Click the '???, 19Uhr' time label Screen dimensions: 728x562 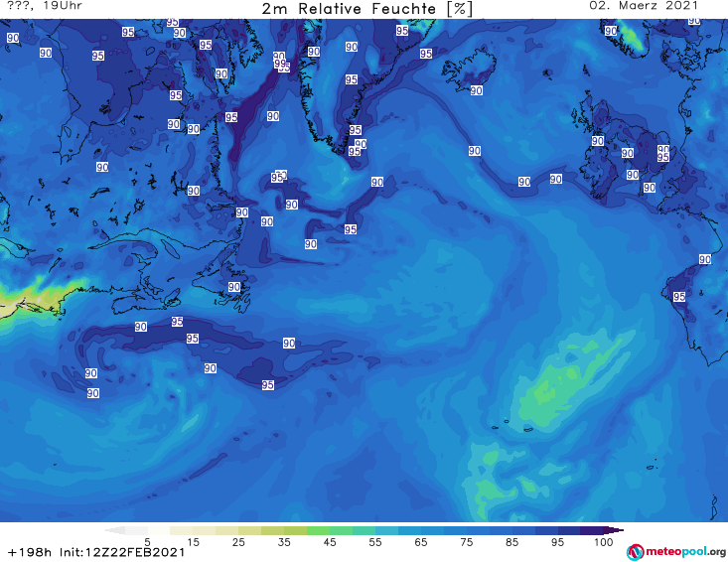(x=45, y=6)
